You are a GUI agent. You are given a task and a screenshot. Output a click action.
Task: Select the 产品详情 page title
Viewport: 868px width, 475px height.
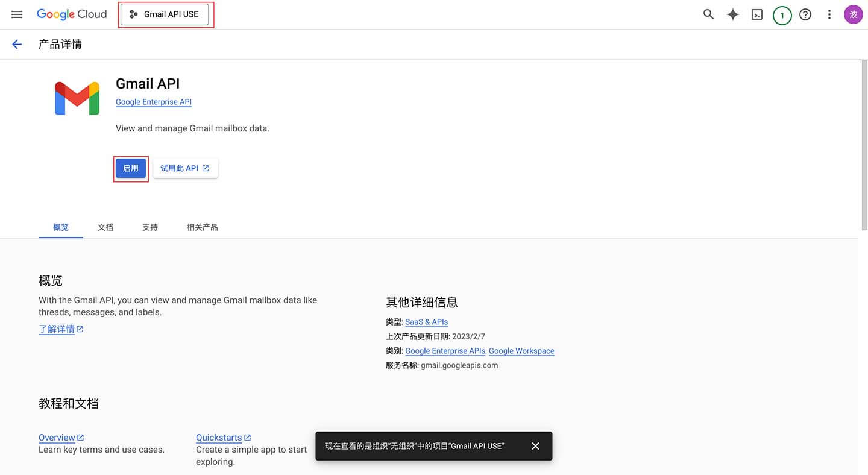[x=60, y=44]
